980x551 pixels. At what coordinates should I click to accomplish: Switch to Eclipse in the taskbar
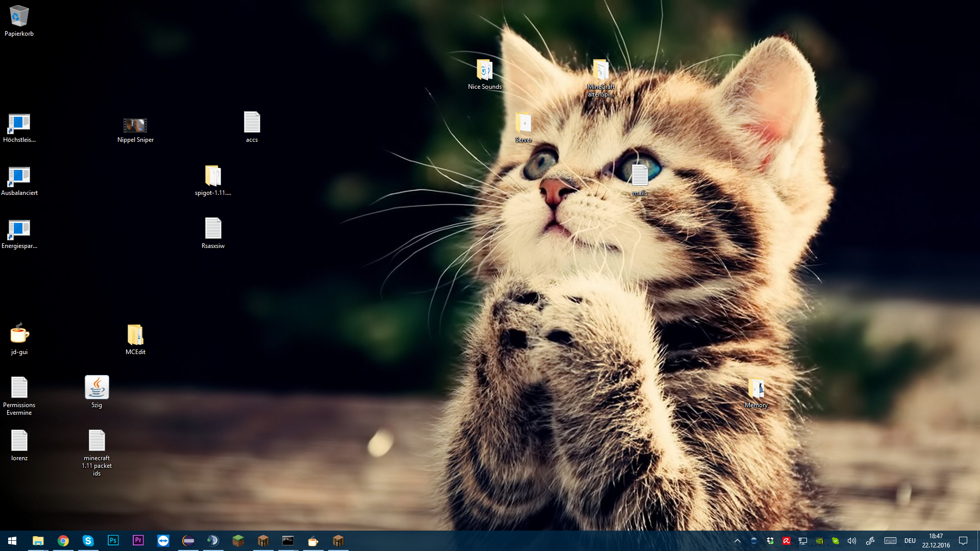point(188,540)
